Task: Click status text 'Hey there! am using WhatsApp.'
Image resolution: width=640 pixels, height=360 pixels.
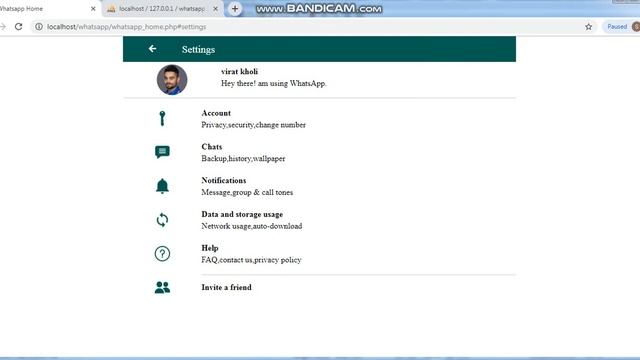Action: 273,83
